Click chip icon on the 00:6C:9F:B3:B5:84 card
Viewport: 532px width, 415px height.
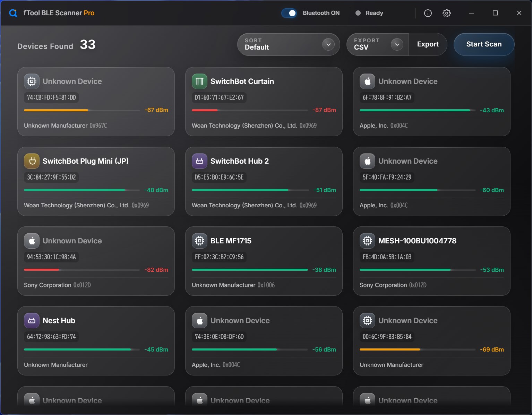tap(367, 321)
